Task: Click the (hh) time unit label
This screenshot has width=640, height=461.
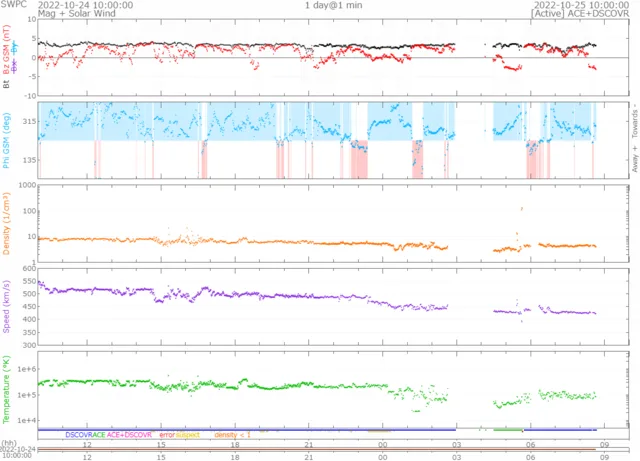Action: click(x=9, y=443)
